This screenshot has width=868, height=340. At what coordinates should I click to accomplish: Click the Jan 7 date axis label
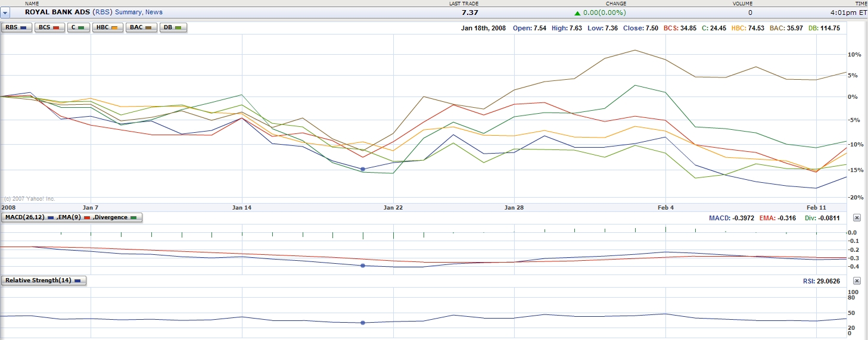coord(91,207)
